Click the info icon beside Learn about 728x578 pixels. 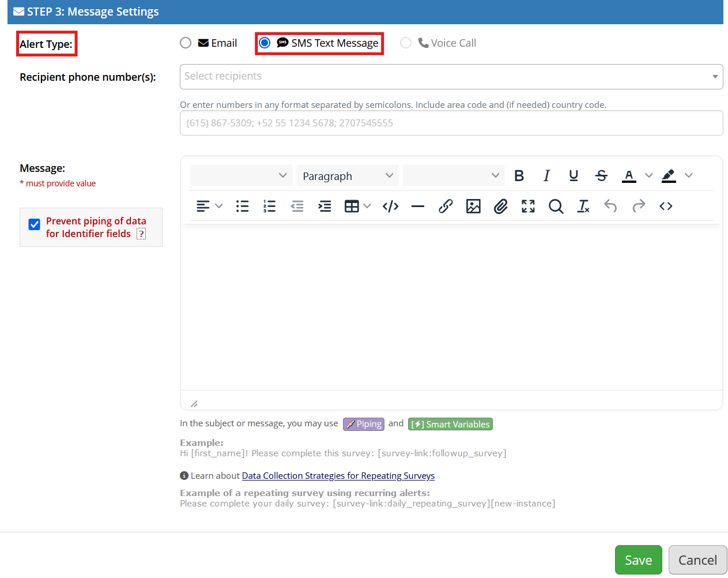pyautogui.click(x=184, y=475)
